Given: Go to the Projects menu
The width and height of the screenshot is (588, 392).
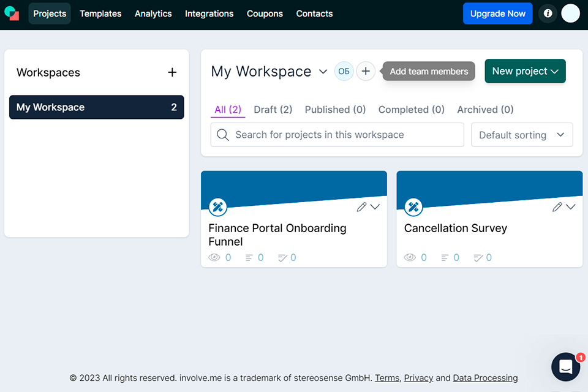Looking at the screenshot, I should click(x=50, y=13).
